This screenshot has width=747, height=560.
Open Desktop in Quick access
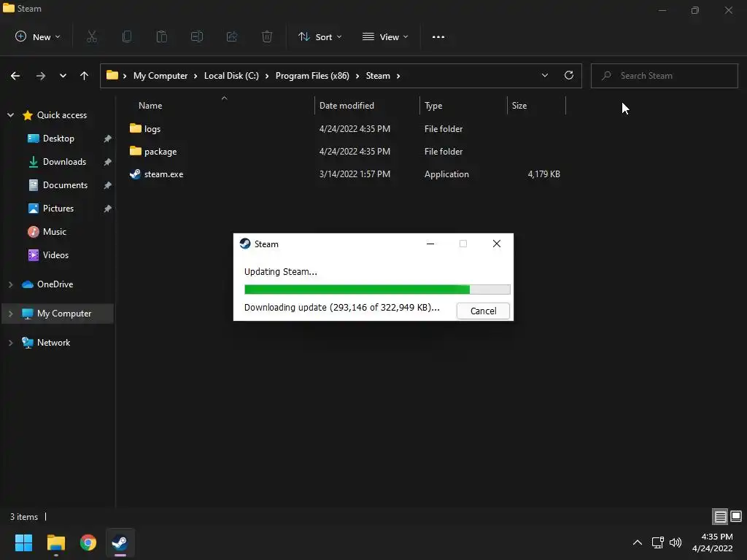[x=58, y=139]
